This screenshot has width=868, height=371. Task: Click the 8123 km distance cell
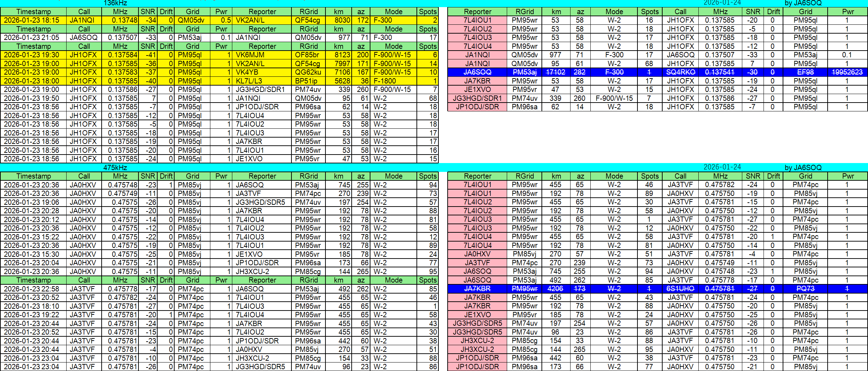point(342,55)
